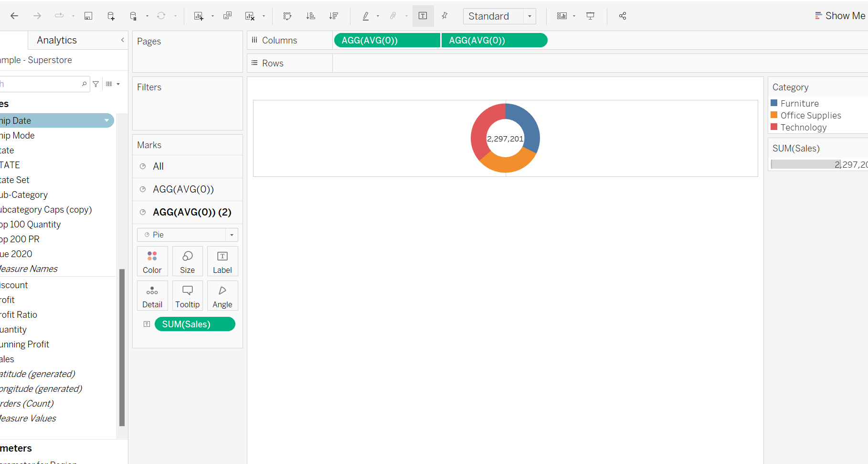Click the Color marks button
Image resolution: width=868 pixels, height=464 pixels.
point(152,261)
